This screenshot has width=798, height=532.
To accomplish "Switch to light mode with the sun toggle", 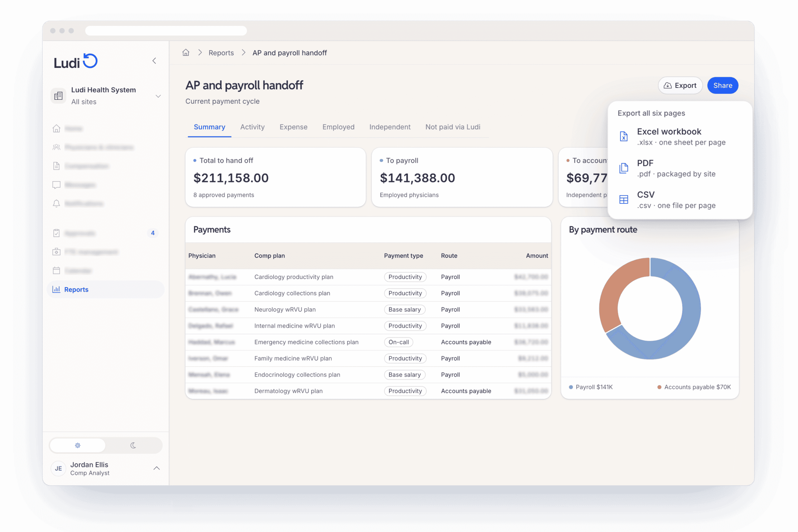I will [78, 445].
